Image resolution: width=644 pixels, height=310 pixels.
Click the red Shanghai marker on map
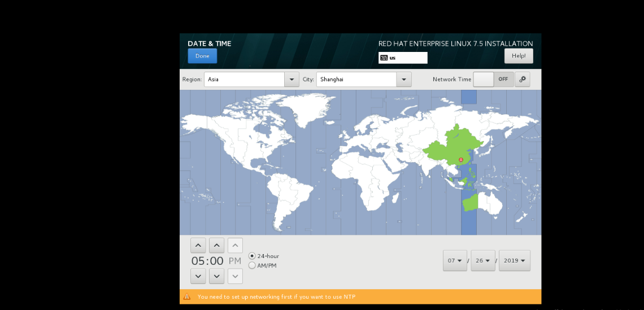(x=461, y=159)
